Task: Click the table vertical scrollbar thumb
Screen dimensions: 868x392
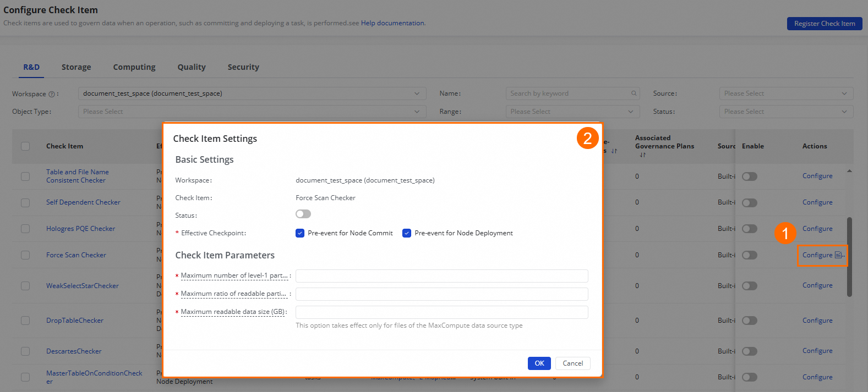Action: (849, 257)
